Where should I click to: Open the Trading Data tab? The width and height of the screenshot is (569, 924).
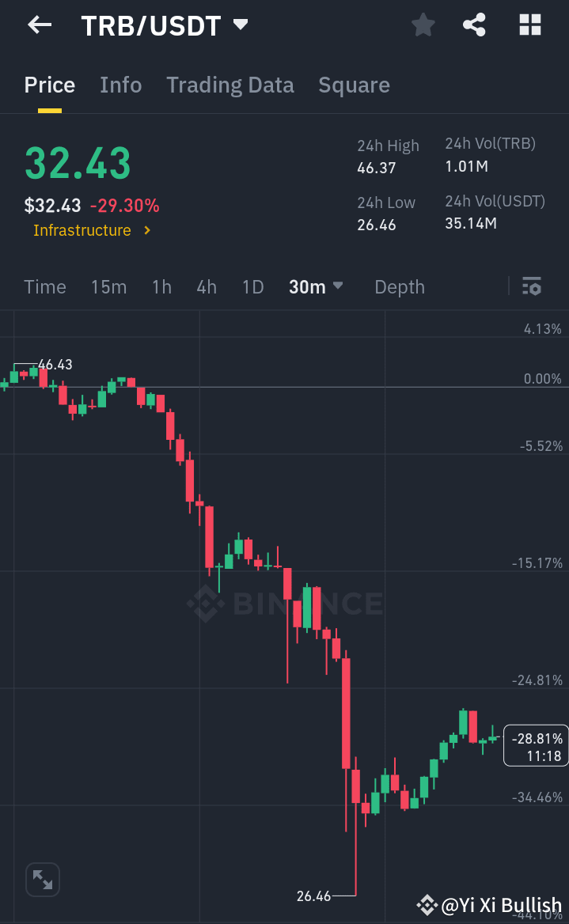click(x=230, y=85)
